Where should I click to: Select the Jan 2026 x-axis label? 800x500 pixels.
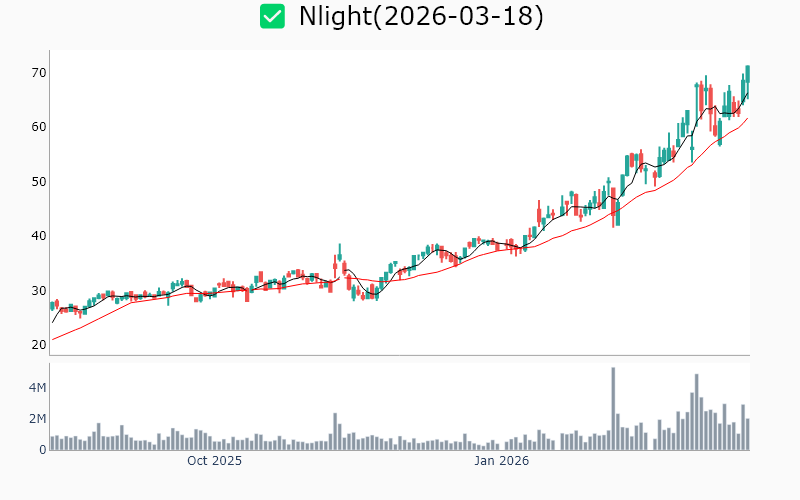(x=501, y=461)
